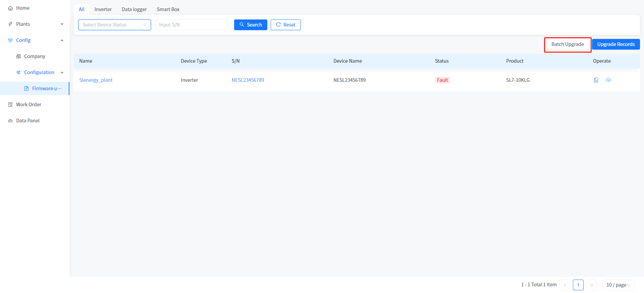
Task: Click the Upgrade Records button
Action: click(x=615, y=44)
